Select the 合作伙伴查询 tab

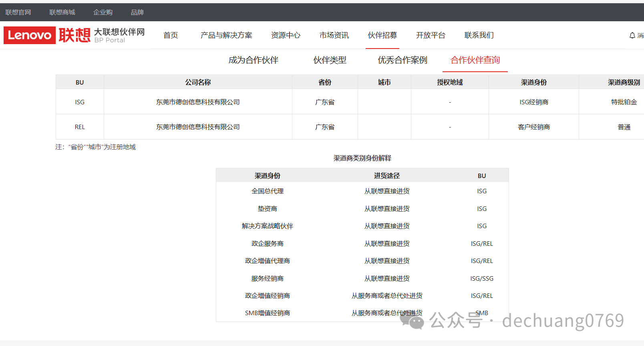(x=475, y=60)
